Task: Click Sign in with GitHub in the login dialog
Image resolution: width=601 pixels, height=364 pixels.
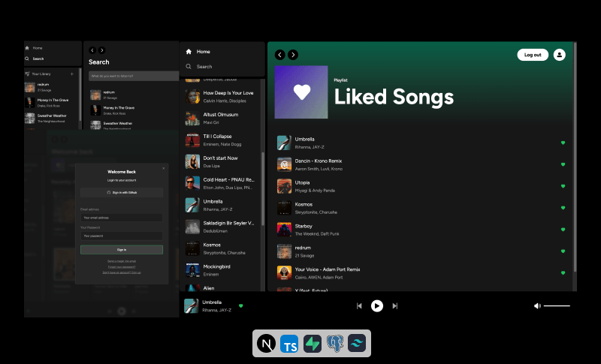Action: (x=122, y=193)
